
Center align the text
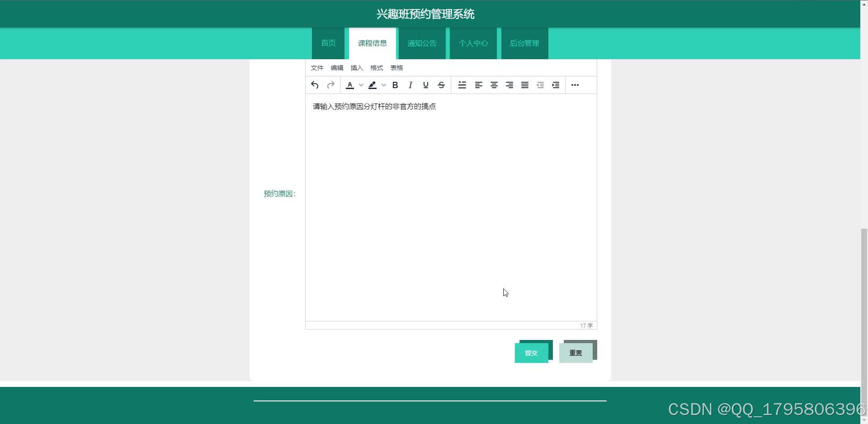[x=494, y=85]
